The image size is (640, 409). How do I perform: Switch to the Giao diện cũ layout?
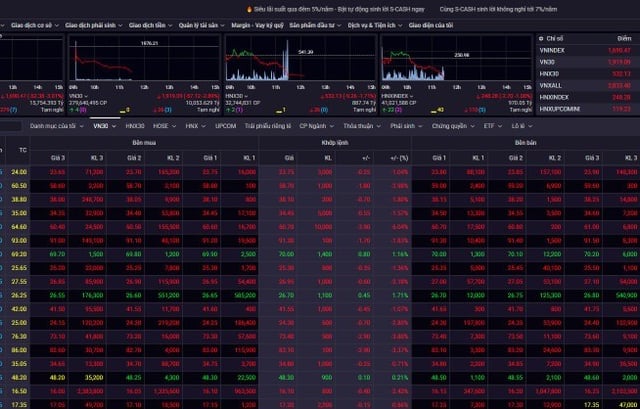click(435, 25)
